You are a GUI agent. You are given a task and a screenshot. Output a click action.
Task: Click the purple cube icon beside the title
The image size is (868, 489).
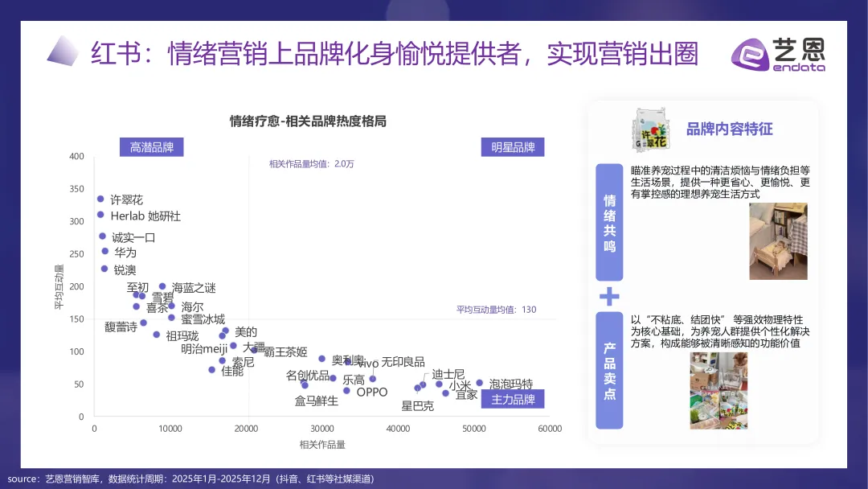tap(63, 51)
